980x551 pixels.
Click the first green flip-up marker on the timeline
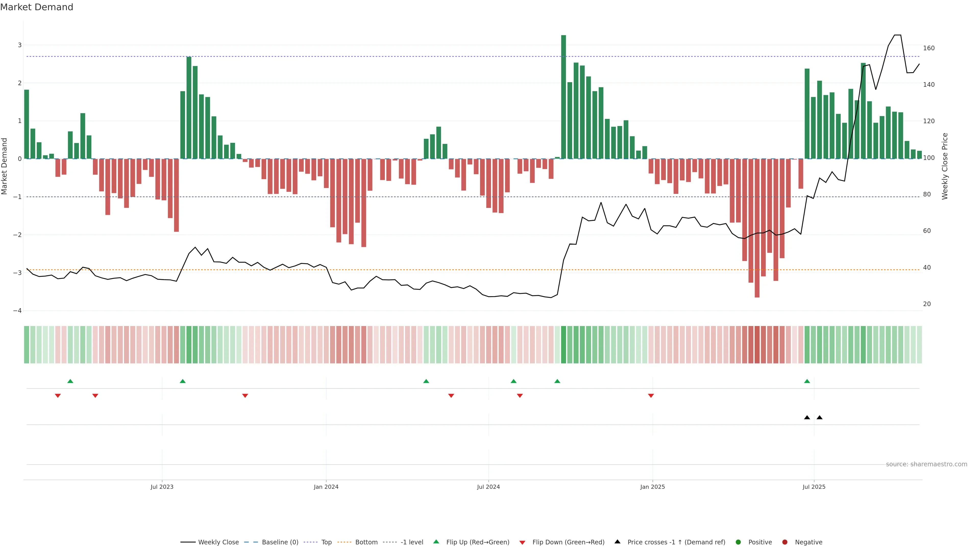pos(70,381)
